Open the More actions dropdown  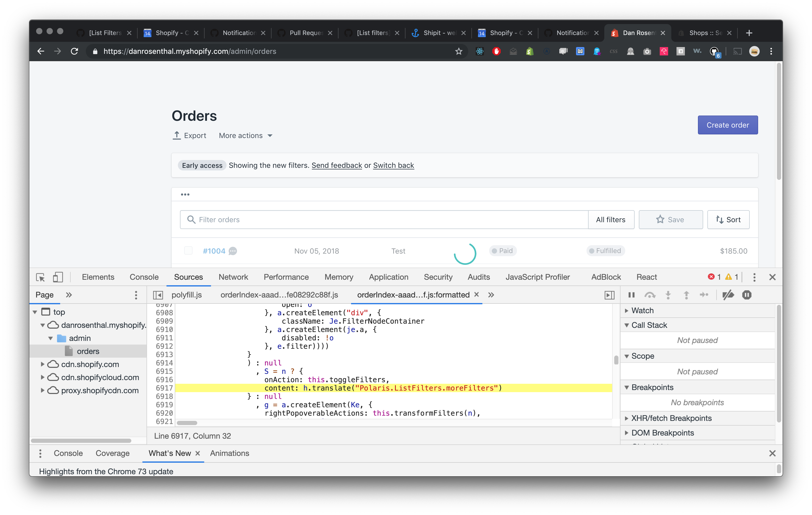(245, 135)
